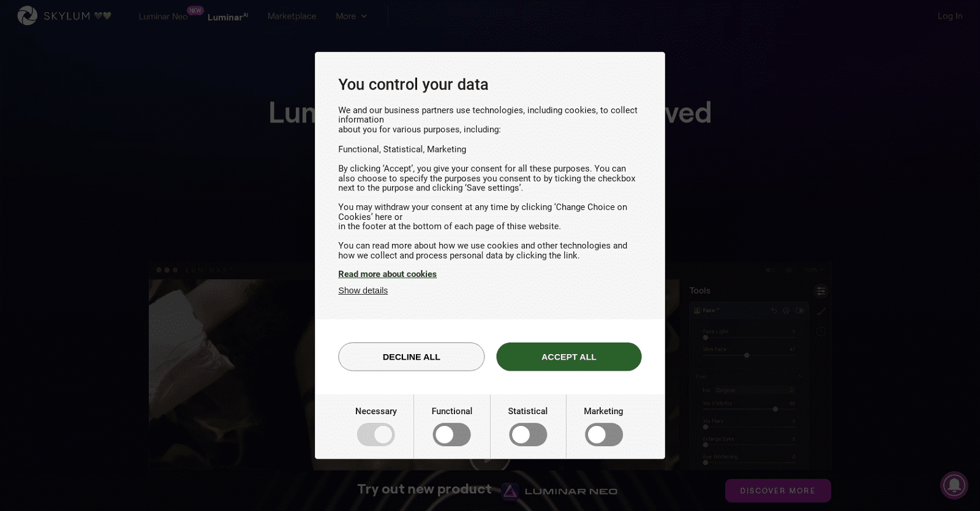Expand the Show details section
Viewport: 980px width, 511px height.
coord(363,290)
